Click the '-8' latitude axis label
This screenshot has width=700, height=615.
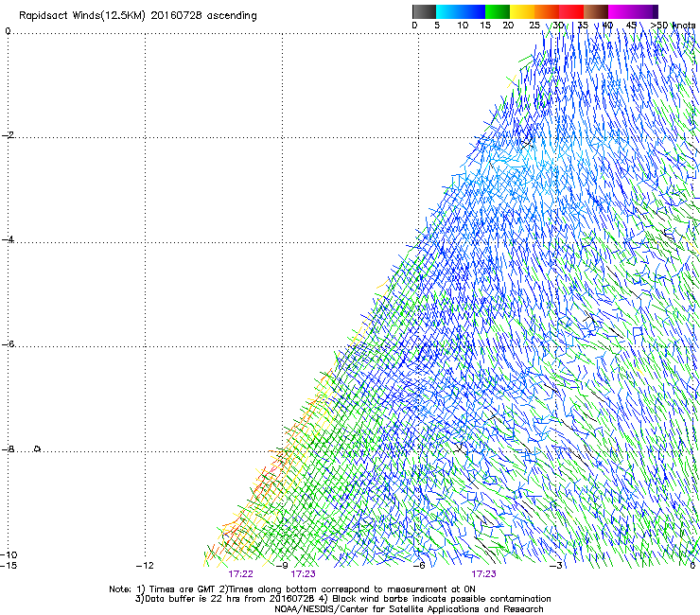tap(8, 448)
